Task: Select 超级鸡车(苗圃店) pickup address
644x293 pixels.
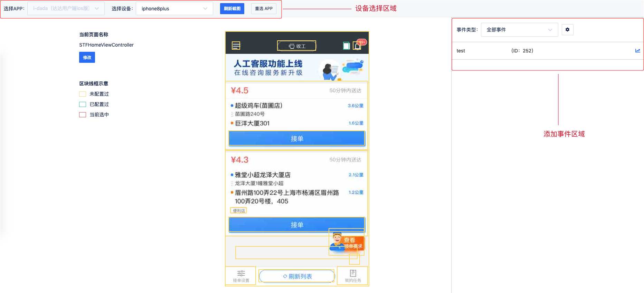Action: click(258, 106)
